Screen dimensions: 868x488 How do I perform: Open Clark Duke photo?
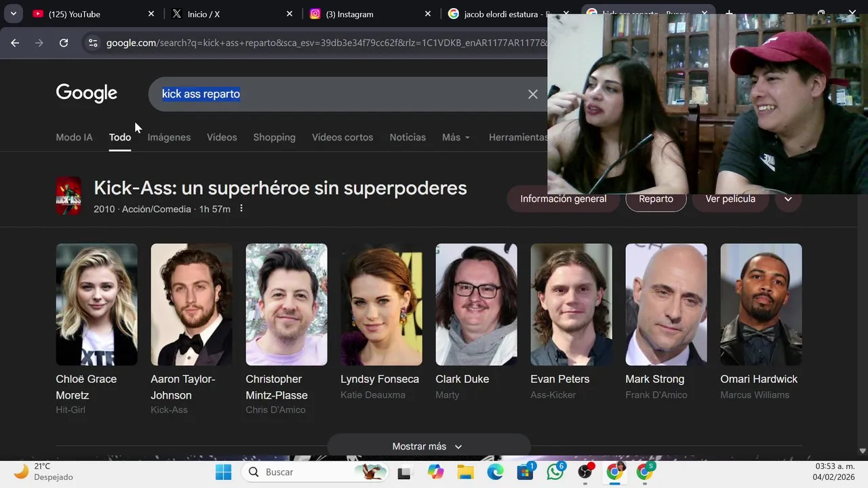click(x=476, y=304)
